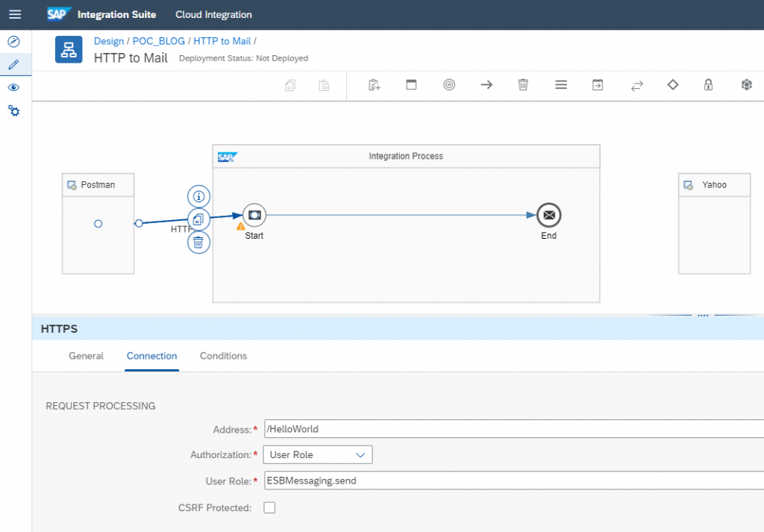
Task: Select the persistence cube icon in toolbar
Action: (x=746, y=85)
